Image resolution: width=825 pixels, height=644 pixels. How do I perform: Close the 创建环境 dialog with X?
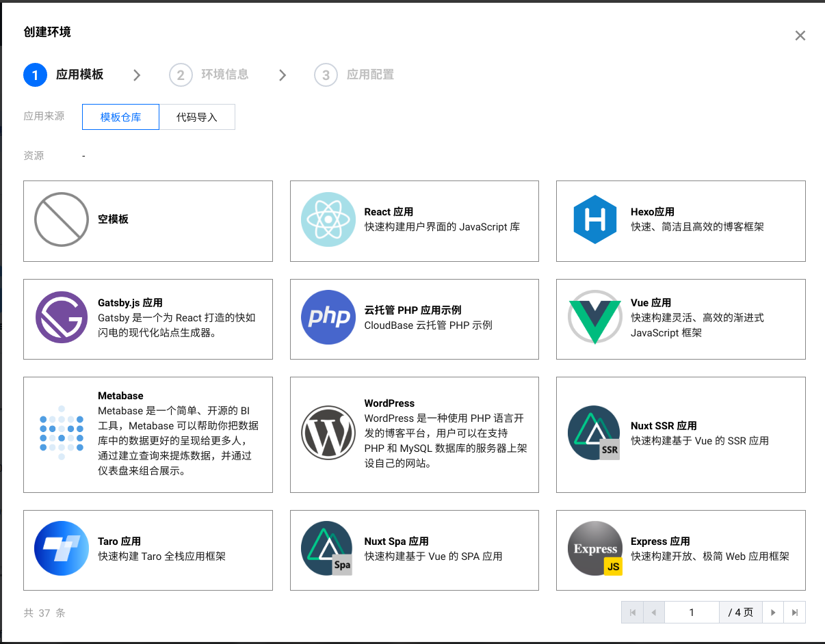tap(800, 36)
